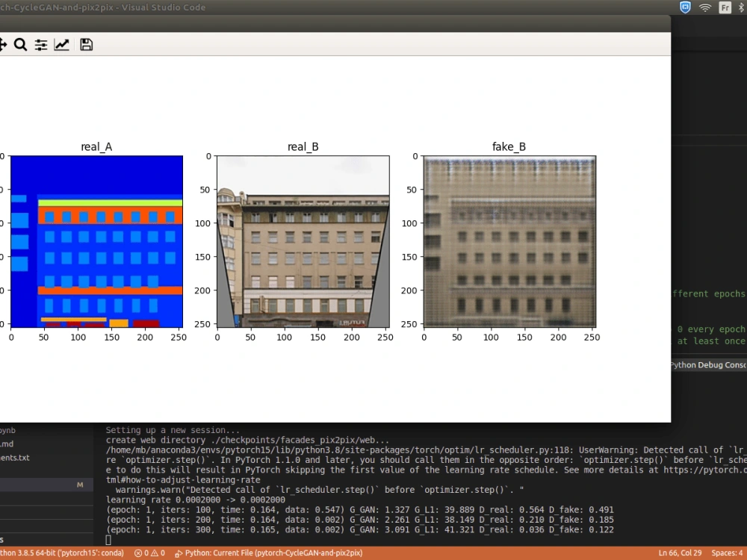Click the '0 every epoch' code comment
This screenshot has width=747, height=560.
(711, 329)
